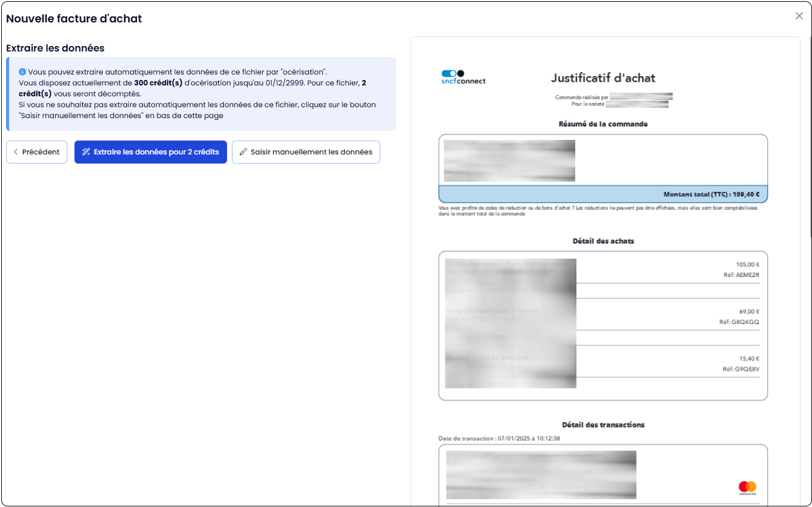Viewport: 812px width, 507px height.
Task: Click the Détail des transactions heading
Action: tap(602, 425)
